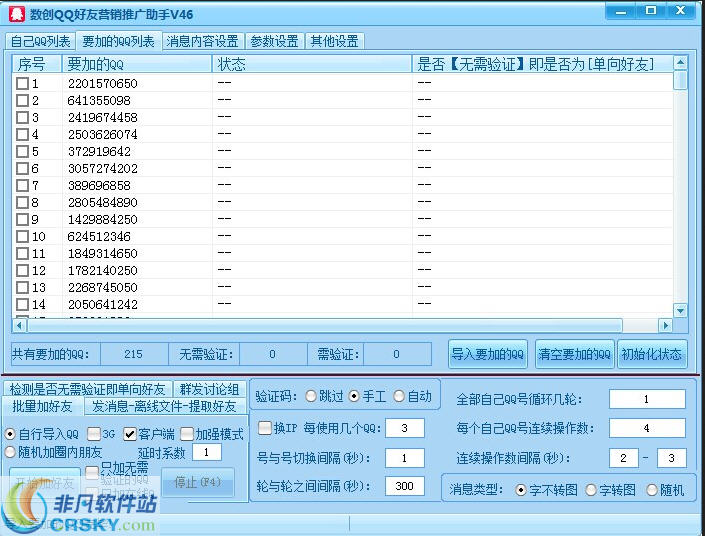
Task: Select the 自动 captcha radio button
Action: [399, 396]
